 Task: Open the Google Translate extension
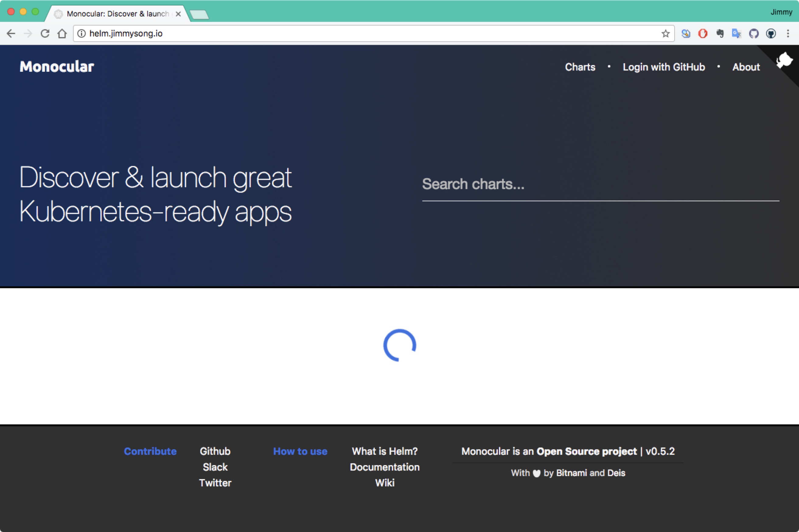[x=736, y=33]
